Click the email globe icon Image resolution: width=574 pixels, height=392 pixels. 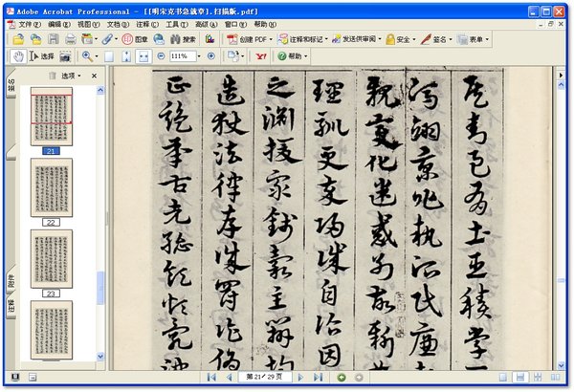pos(159,39)
